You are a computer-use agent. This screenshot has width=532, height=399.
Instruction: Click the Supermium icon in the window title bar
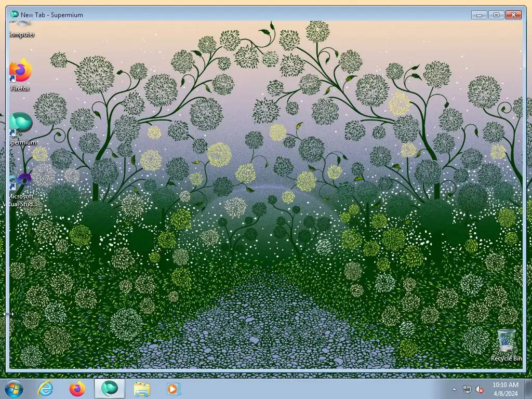click(14, 14)
